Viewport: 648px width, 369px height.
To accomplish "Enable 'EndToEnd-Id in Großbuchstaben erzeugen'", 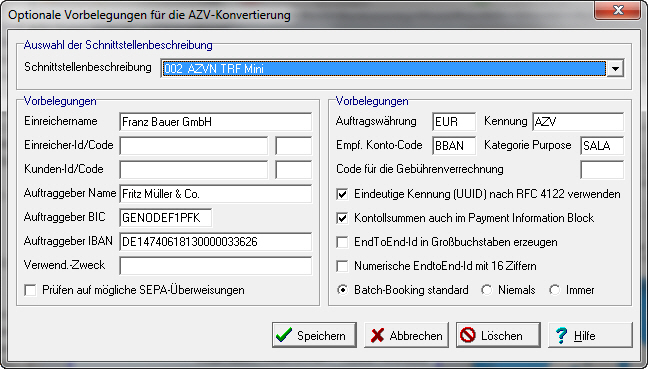I will (342, 242).
